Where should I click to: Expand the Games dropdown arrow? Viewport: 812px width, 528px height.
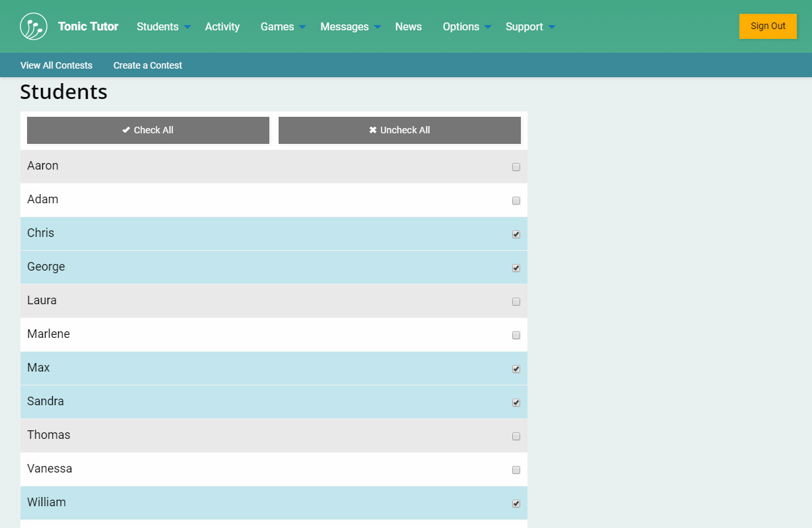click(302, 27)
